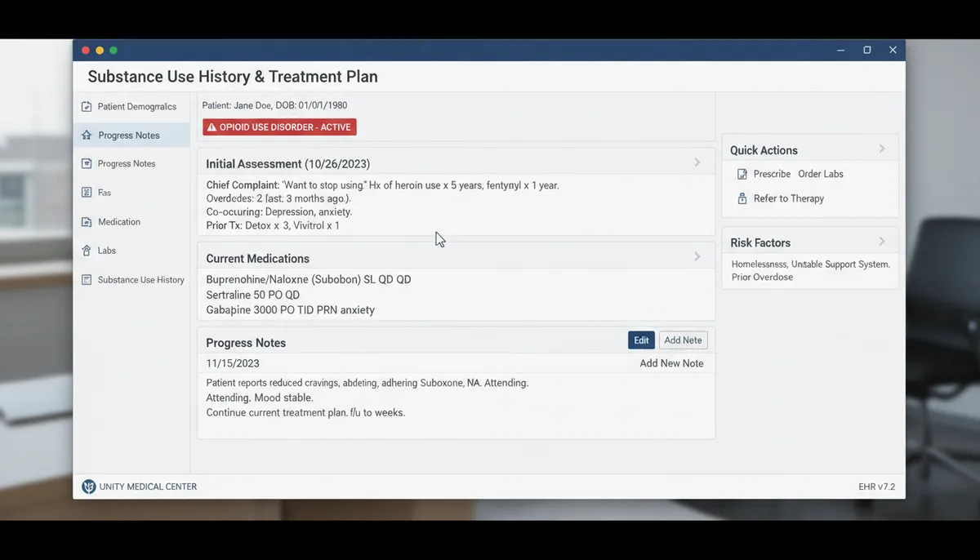This screenshot has height=560, width=980.
Task: Click the Add New Note link
Action: 671,363
